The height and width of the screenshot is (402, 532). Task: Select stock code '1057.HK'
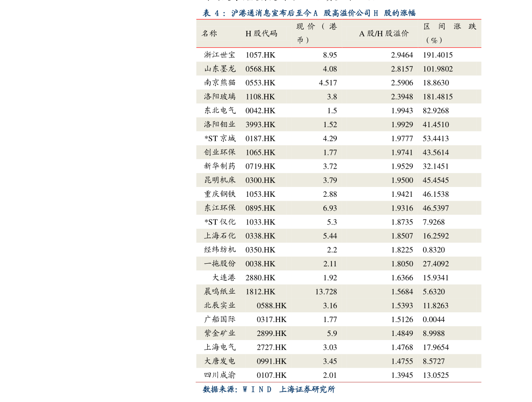[x=260, y=55]
